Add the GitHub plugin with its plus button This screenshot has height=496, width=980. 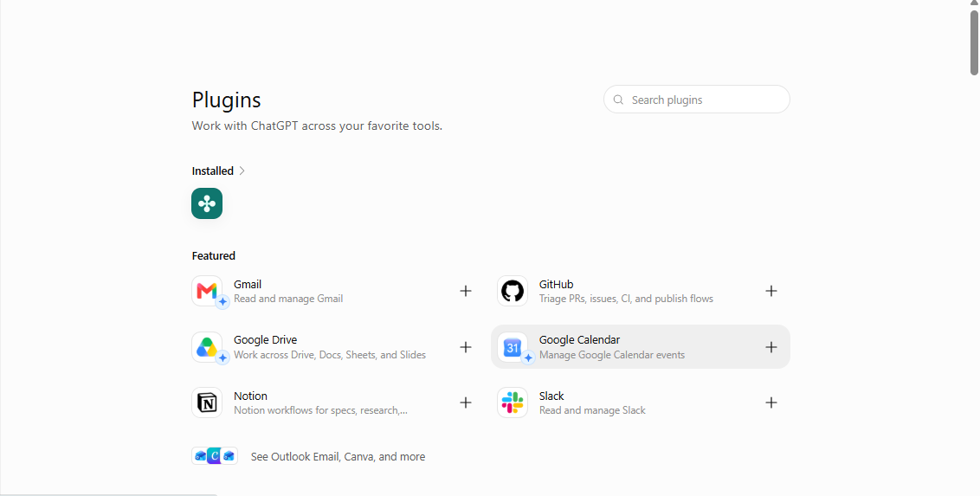pyautogui.click(x=771, y=291)
